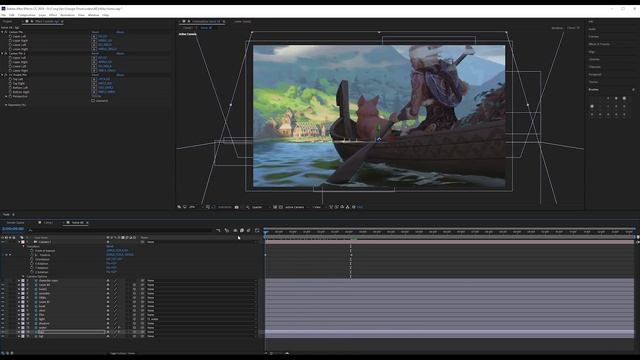The width and height of the screenshot is (640, 360).
Task: Hide the shadow layer
Action: tap(2, 323)
